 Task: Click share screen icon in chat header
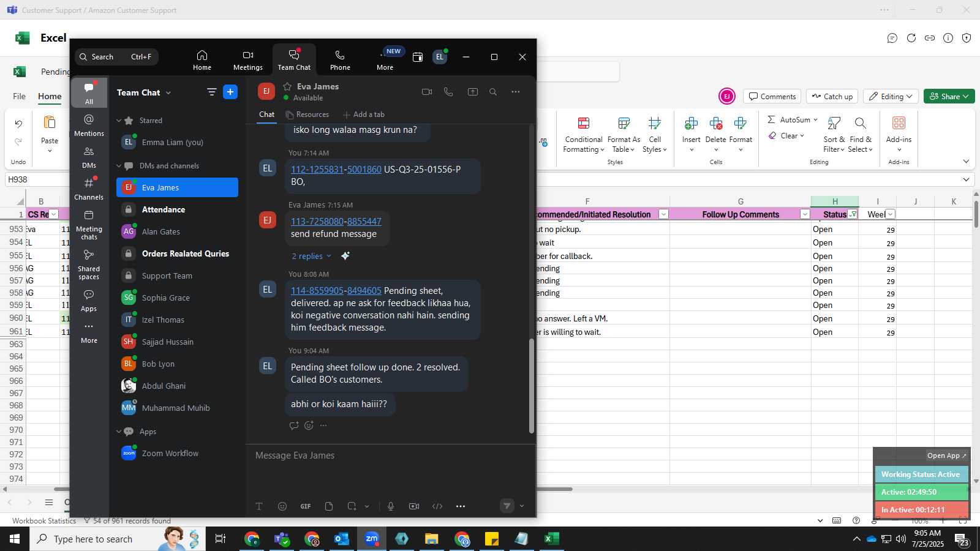pyautogui.click(x=473, y=92)
